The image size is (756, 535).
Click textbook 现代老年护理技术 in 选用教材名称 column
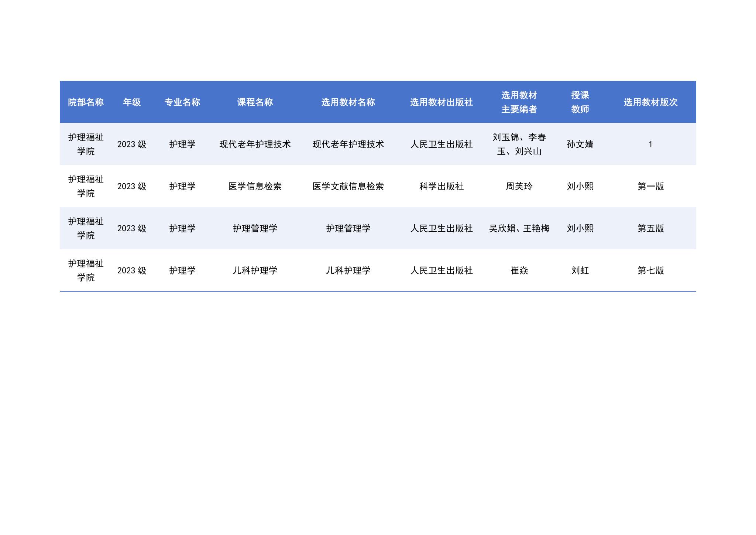(348, 144)
